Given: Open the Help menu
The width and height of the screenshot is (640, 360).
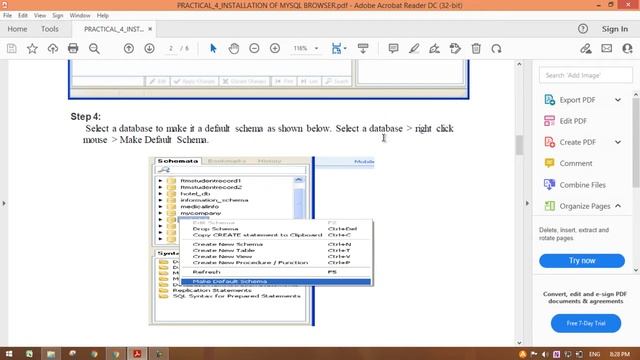Looking at the screenshot, I should point(102,16).
